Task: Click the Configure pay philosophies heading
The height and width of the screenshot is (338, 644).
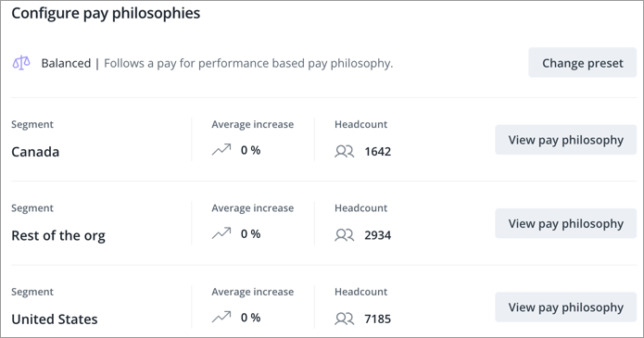Action: 106,14
